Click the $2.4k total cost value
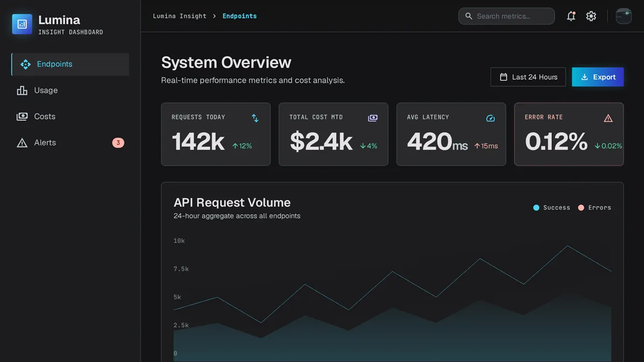Viewport: 644px width, 362px height. (321, 142)
